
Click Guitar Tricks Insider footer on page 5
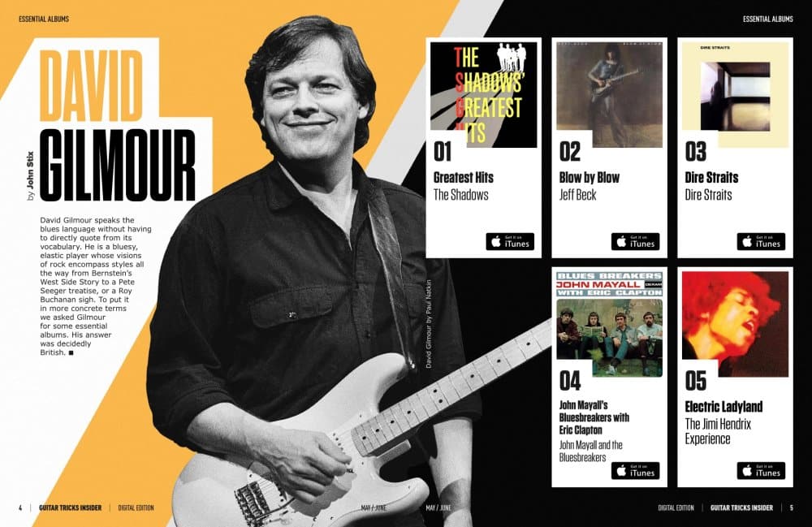(x=741, y=508)
